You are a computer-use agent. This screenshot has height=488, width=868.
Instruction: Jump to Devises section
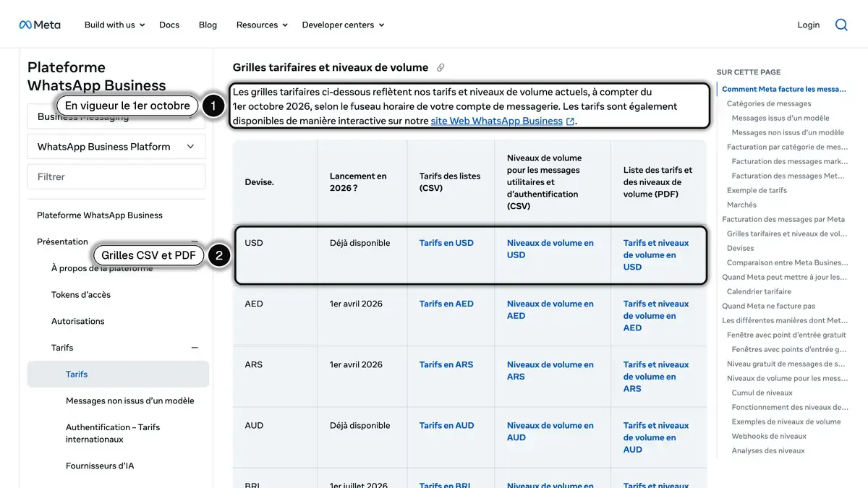(x=741, y=248)
